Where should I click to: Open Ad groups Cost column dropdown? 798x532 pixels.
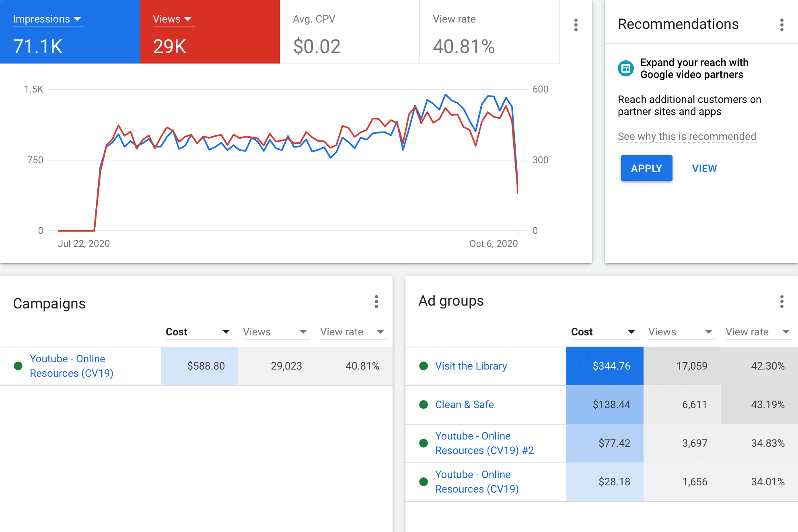tap(604, 332)
